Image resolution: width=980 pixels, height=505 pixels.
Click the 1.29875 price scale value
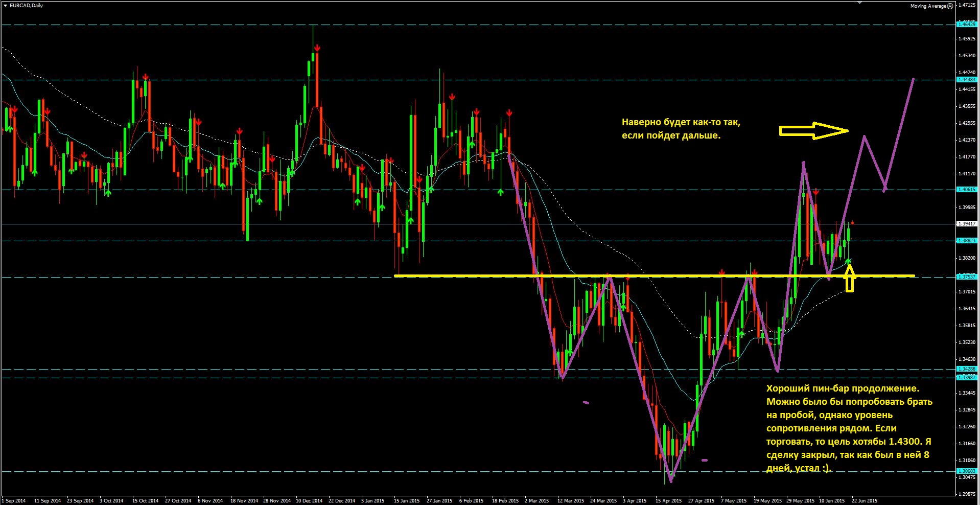(x=967, y=494)
